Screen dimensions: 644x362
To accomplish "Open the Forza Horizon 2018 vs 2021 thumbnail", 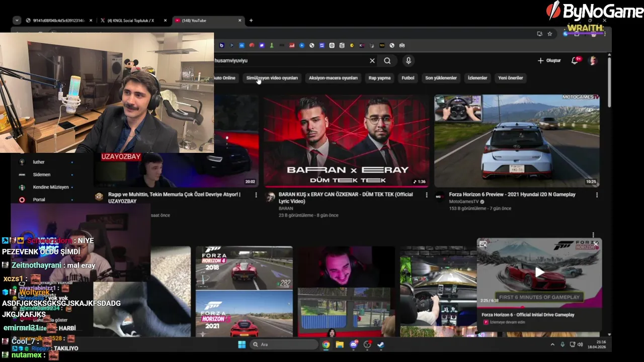I will click(244, 292).
